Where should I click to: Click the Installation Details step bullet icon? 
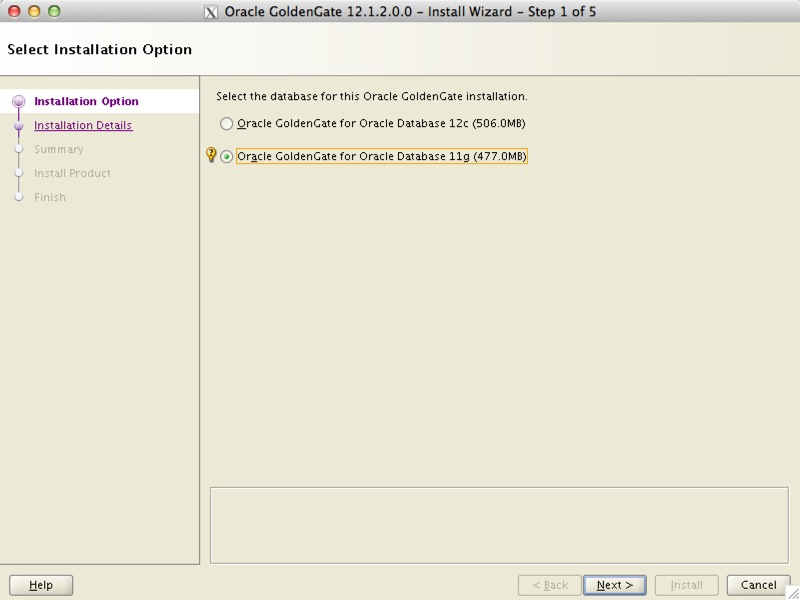19,126
